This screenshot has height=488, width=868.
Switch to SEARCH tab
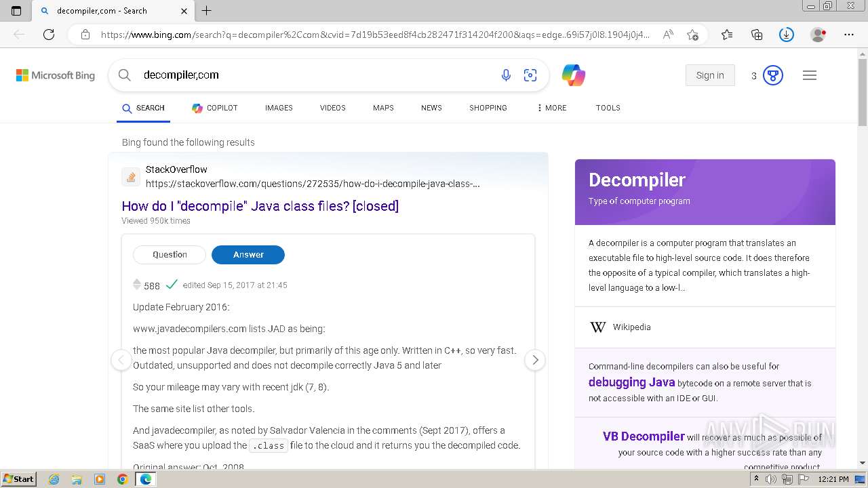pos(143,108)
